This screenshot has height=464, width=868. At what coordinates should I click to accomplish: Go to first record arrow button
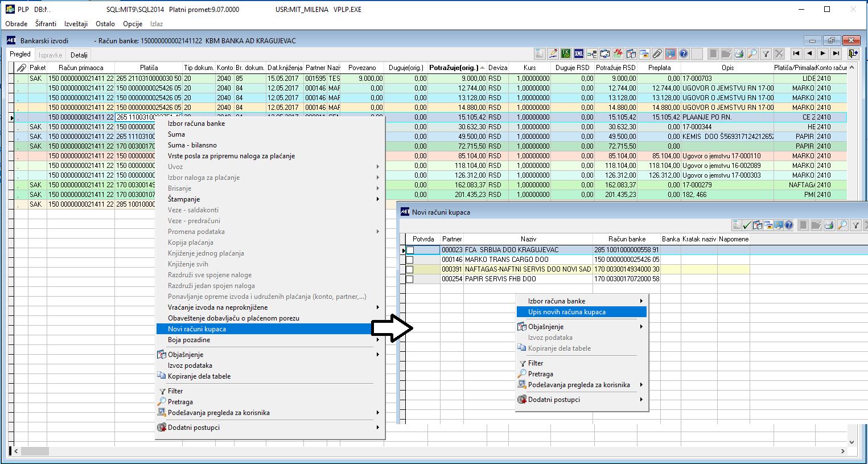click(x=796, y=54)
